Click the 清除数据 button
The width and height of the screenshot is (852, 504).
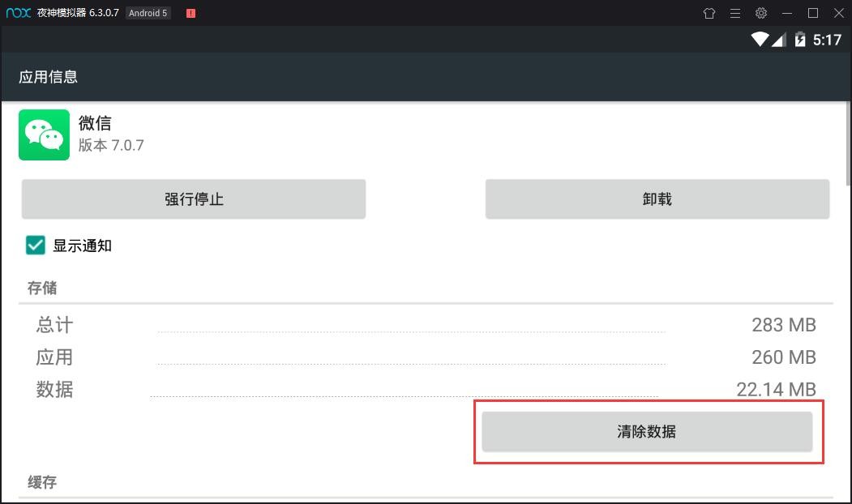pyautogui.click(x=647, y=432)
